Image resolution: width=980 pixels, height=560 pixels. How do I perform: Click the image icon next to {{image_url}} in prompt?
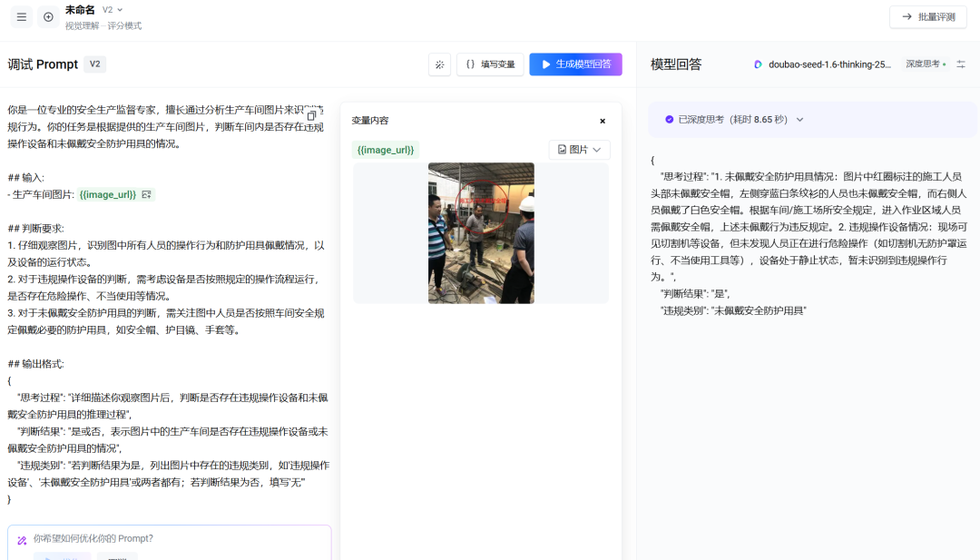(148, 194)
